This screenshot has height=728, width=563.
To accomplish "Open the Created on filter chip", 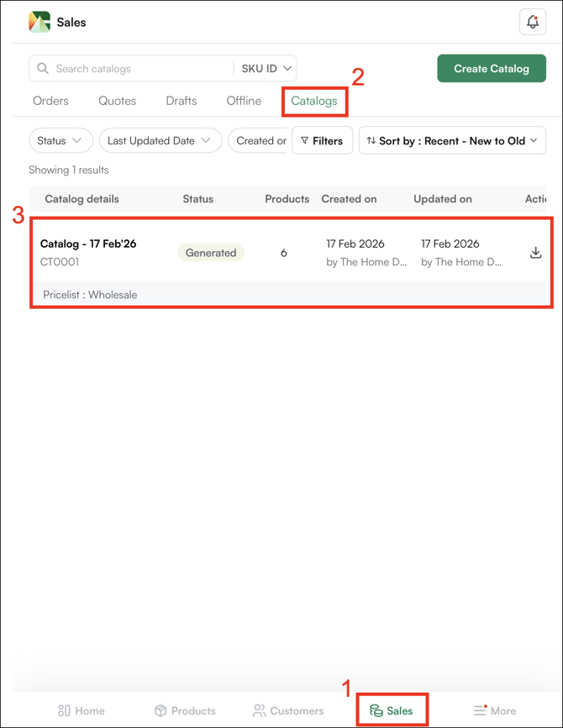I will coord(260,141).
